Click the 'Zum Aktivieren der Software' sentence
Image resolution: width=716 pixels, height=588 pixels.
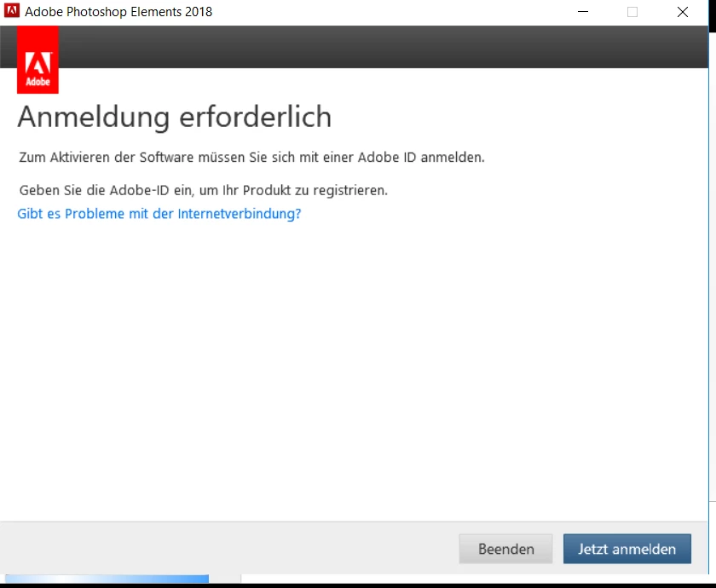pyautogui.click(x=251, y=157)
